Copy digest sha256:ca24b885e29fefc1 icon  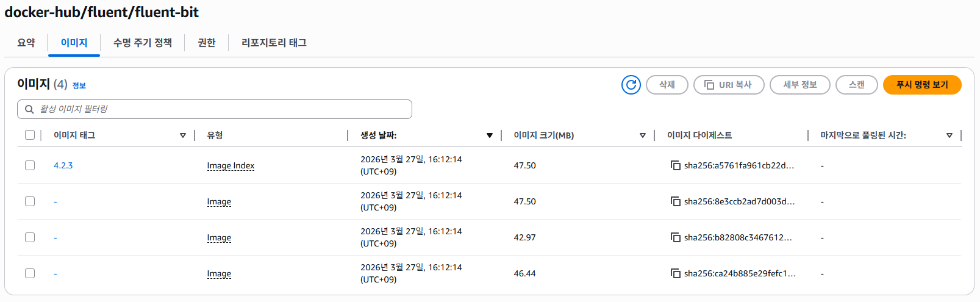675,273
